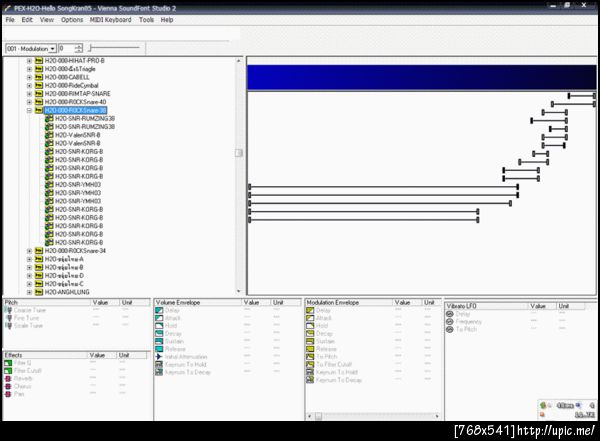
Task: Click the Initial Attenuation arrow icon
Action: (x=159, y=356)
